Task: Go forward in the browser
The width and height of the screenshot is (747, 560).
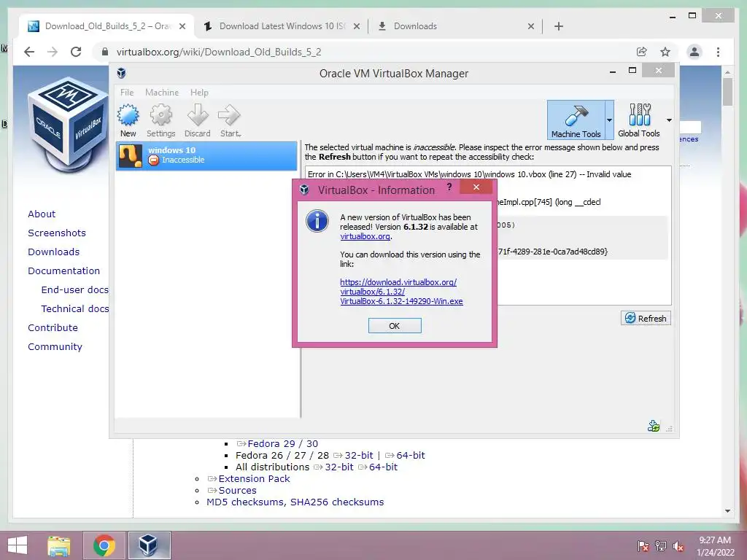Action: (x=53, y=52)
